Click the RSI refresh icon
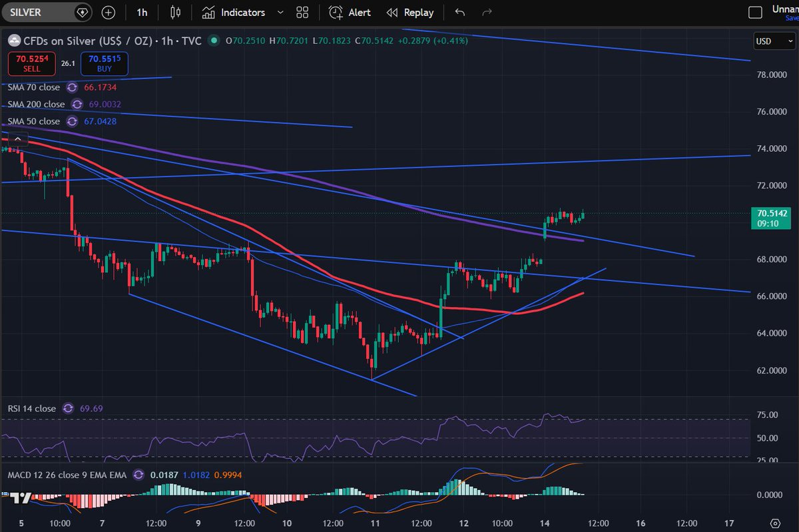The image size is (799, 532). point(68,408)
